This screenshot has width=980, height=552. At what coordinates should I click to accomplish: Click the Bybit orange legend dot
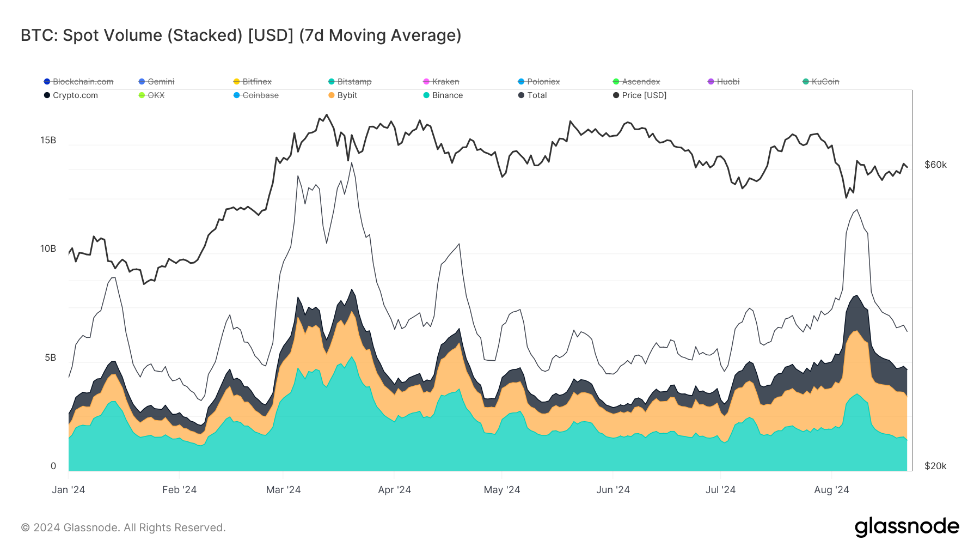pyautogui.click(x=331, y=95)
